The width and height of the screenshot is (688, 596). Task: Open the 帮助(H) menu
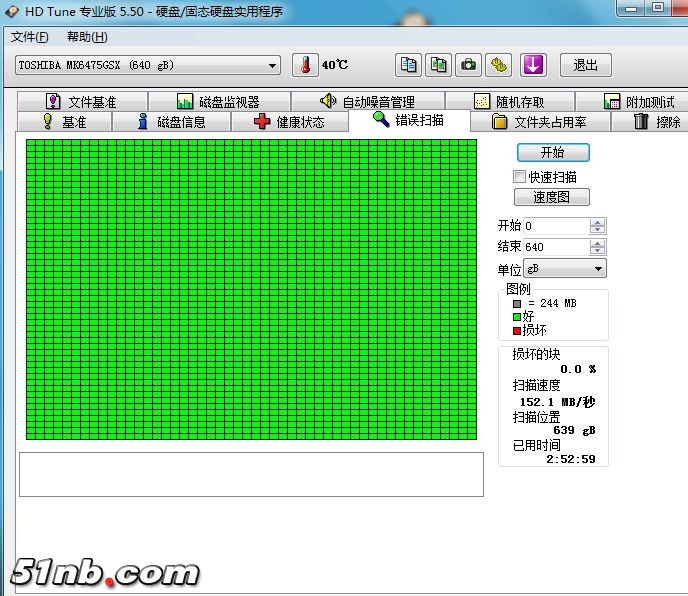[87, 37]
